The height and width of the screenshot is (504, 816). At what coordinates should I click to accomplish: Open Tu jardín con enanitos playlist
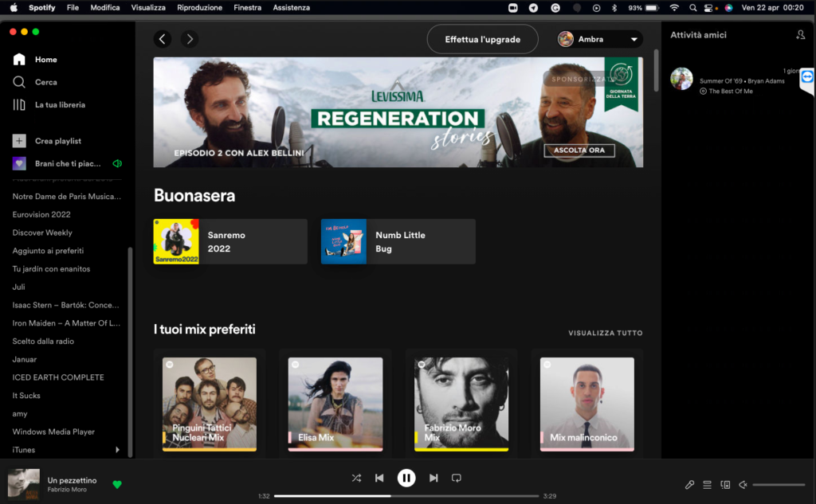pos(51,269)
